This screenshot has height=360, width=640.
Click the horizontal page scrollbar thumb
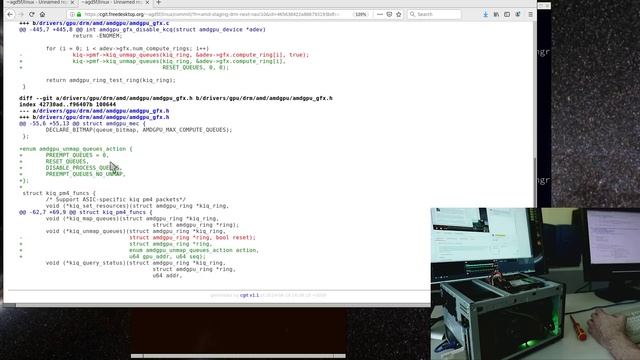tap(10, 305)
